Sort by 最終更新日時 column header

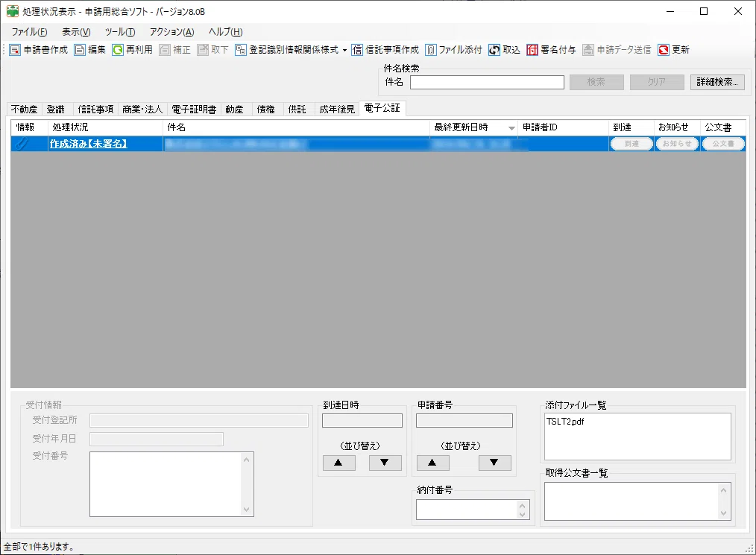click(473, 127)
